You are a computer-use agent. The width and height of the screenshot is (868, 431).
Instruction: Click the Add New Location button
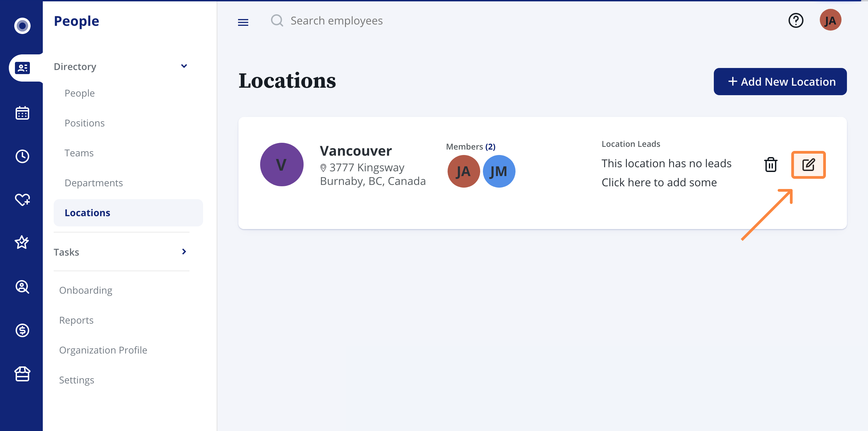point(780,82)
